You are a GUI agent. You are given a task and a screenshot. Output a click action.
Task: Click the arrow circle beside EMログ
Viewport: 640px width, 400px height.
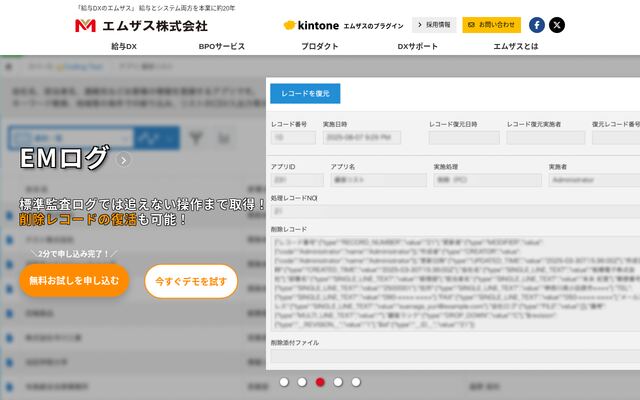point(124,160)
